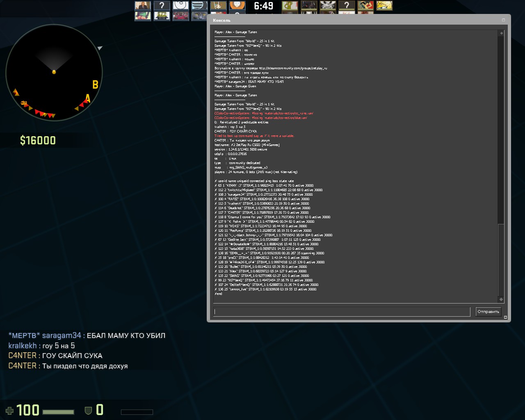Select the yellow cartoon avatar on the right team
Viewport: 525px width, 420px height.
[384, 5]
